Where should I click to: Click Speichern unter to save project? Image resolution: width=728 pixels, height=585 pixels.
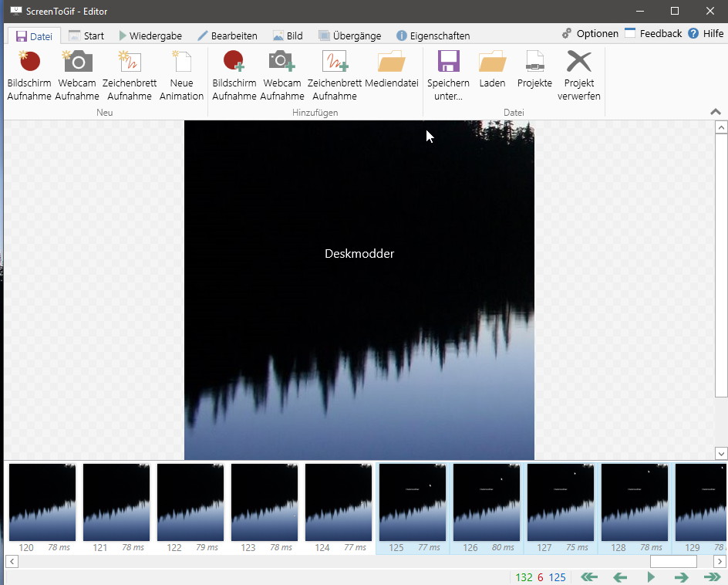(x=448, y=76)
